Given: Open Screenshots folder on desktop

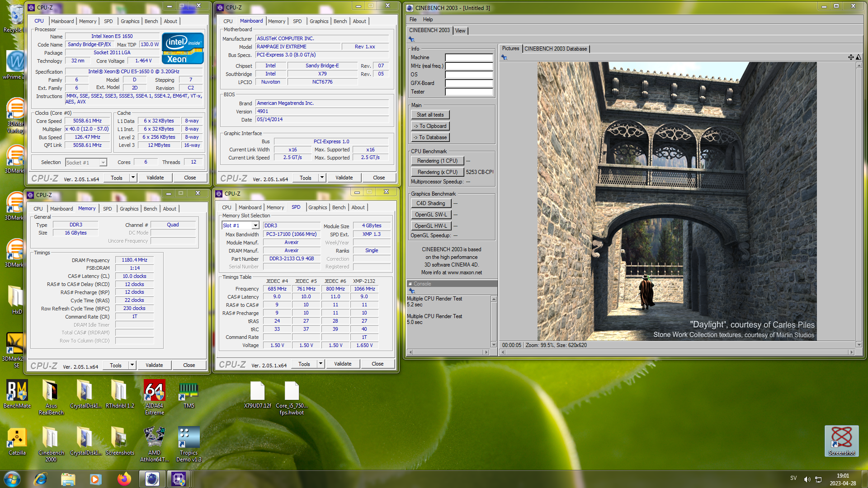Looking at the screenshot, I should [x=120, y=441].
